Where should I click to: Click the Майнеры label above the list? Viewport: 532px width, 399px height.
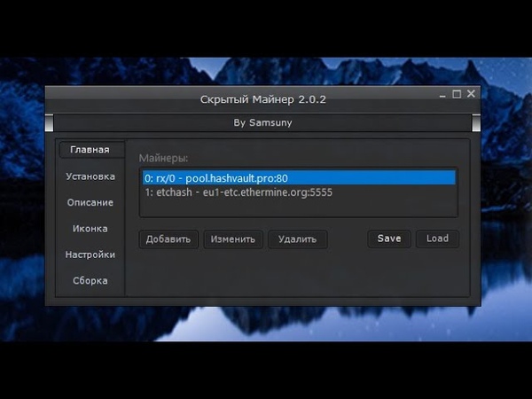164,158
